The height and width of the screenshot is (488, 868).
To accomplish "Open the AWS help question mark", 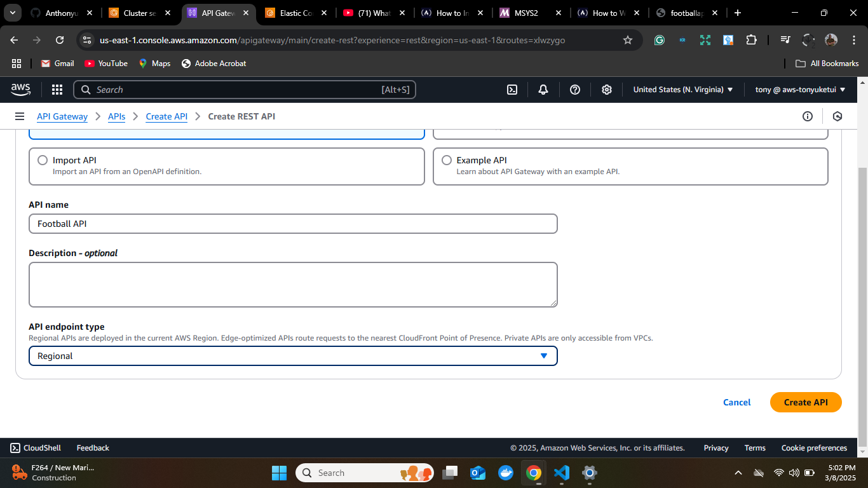I will (x=575, y=90).
